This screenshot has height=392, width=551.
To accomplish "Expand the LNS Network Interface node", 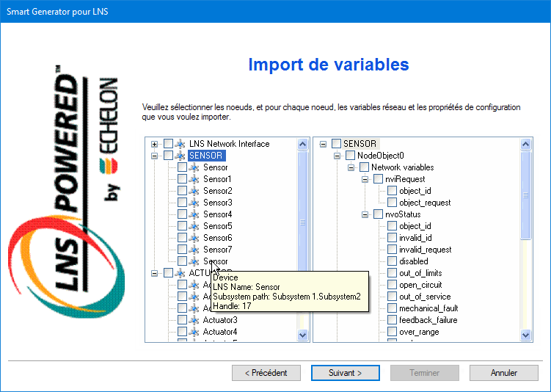I will tap(154, 144).
